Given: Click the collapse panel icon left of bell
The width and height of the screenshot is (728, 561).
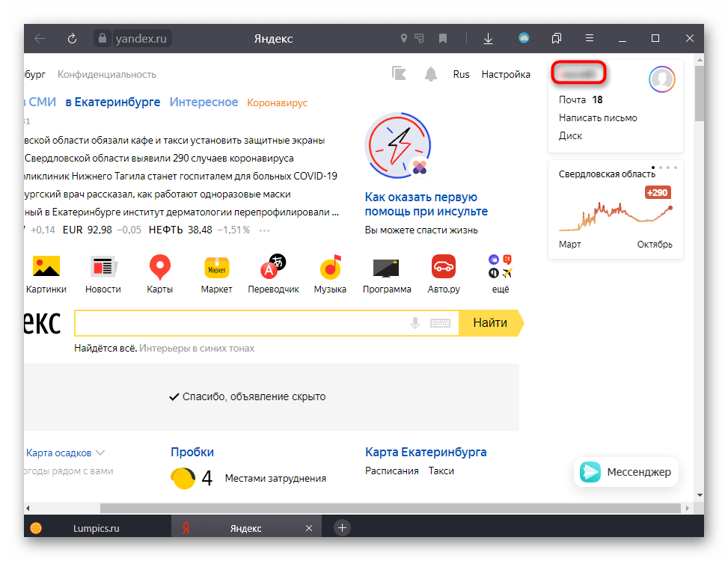Looking at the screenshot, I should coord(399,73).
